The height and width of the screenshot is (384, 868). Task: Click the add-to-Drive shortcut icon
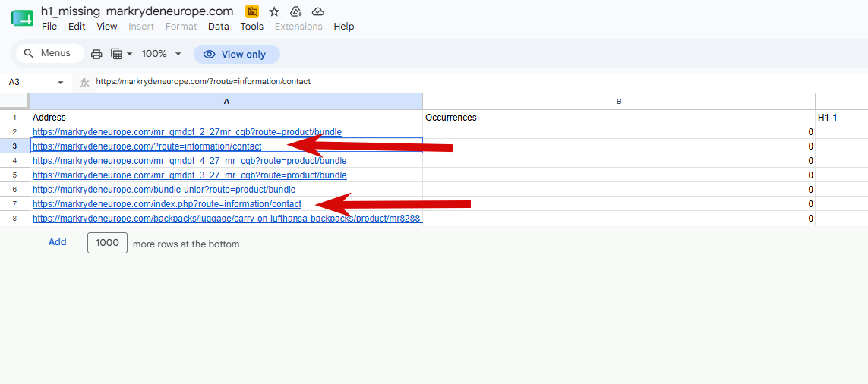tap(295, 11)
